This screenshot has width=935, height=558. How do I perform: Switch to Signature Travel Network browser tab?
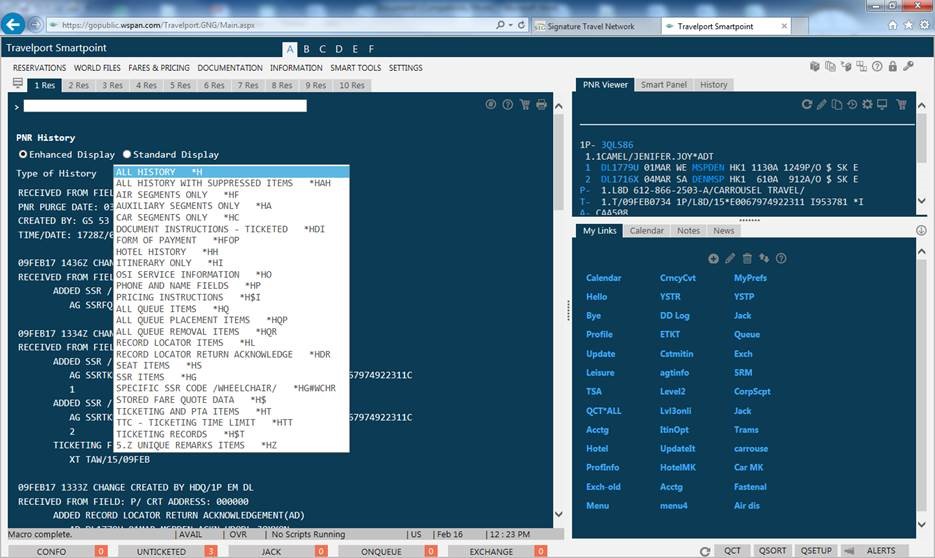(590, 26)
